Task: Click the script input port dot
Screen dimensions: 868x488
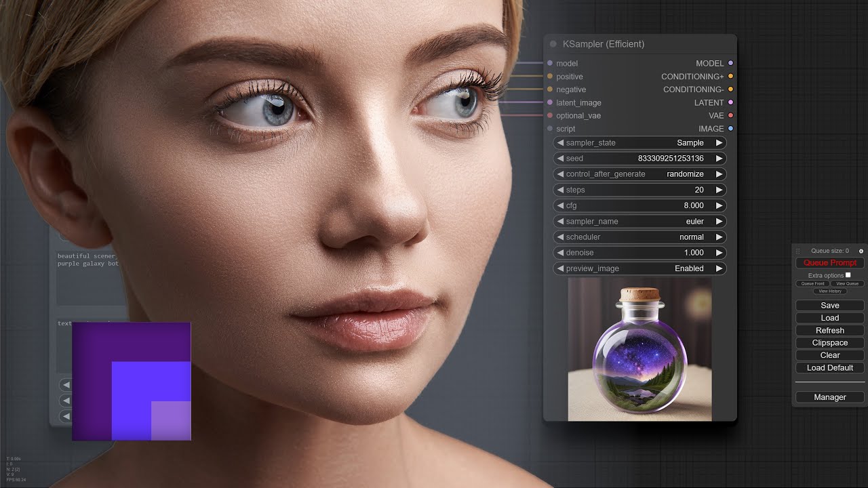Action: [x=550, y=129]
